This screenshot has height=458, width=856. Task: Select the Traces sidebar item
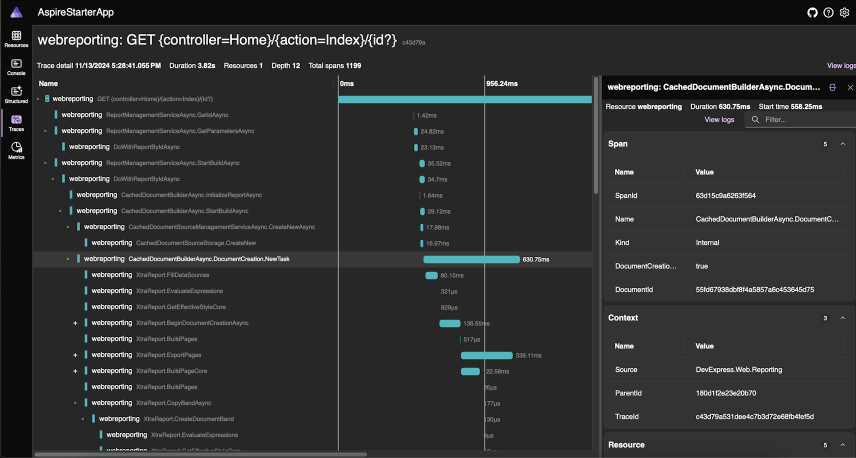15,123
